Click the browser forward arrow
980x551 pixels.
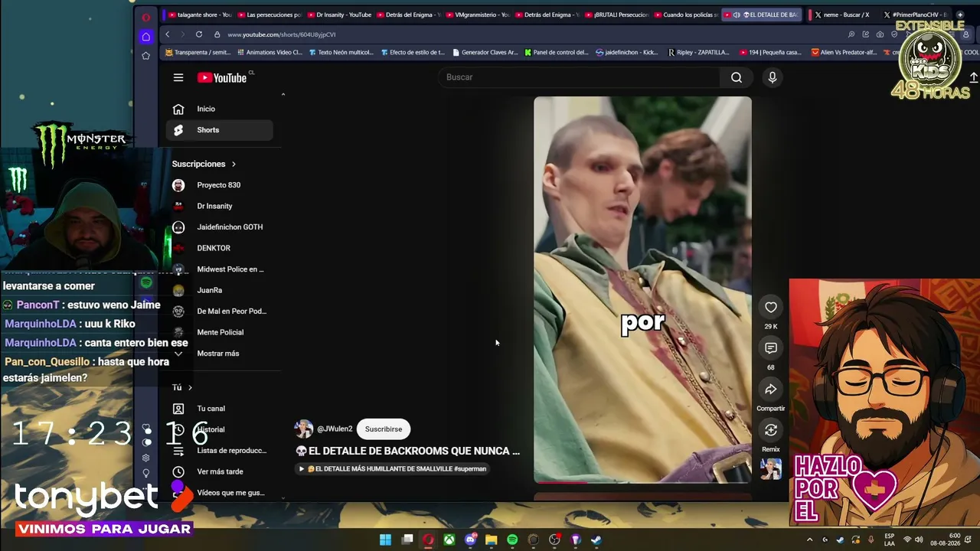click(x=182, y=34)
